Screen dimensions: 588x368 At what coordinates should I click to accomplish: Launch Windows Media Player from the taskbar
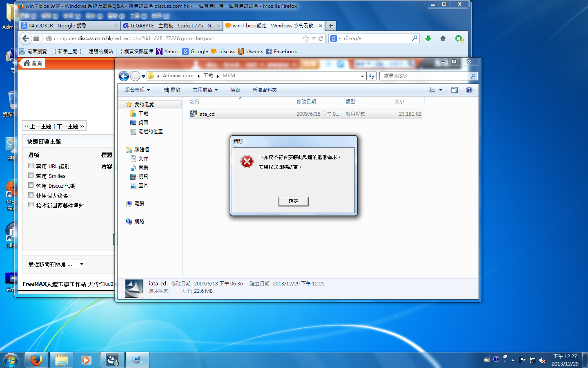click(86, 360)
